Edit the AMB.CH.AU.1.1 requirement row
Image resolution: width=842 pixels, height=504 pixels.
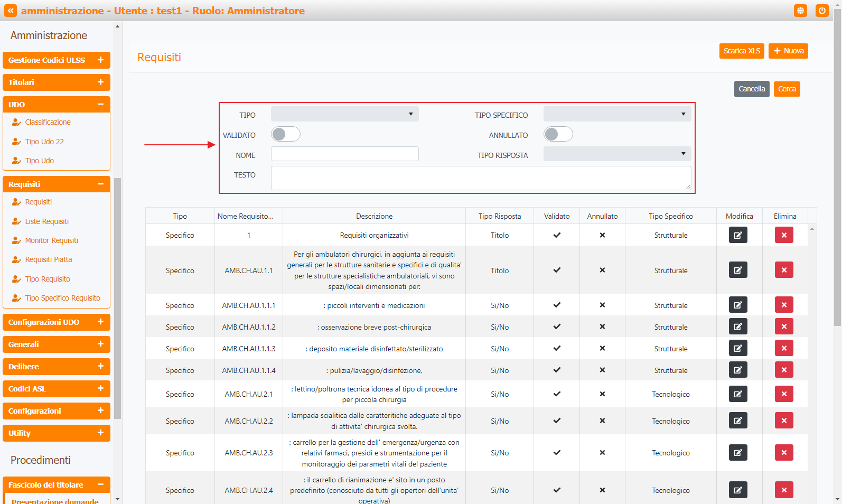coord(738,270)
